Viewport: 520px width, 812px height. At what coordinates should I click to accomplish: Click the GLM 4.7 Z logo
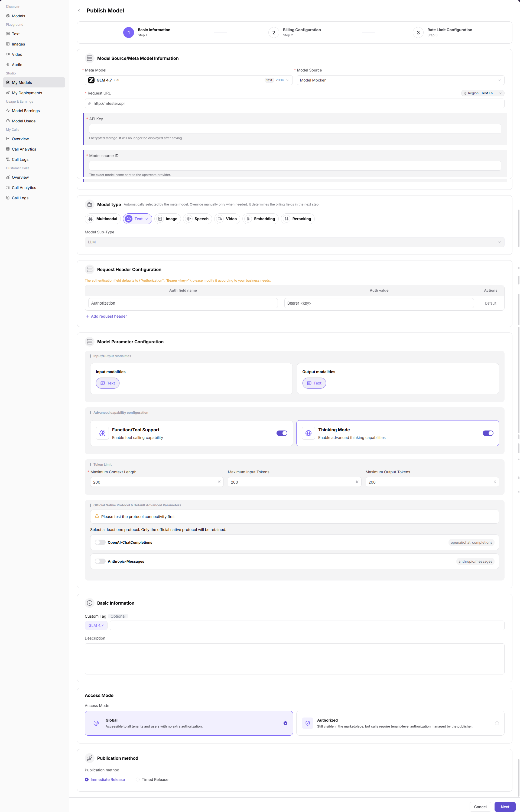point(91,80)
